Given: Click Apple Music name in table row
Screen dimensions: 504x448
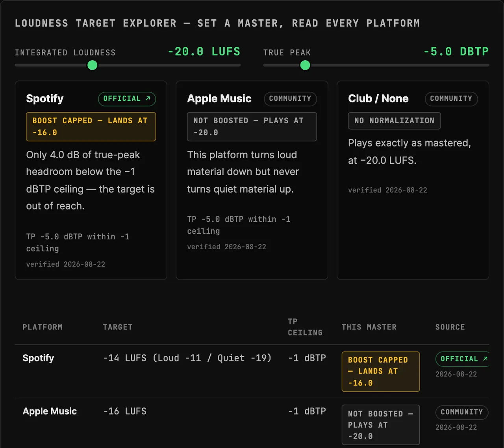Looking at the screenshot, I should coord(50,411).
